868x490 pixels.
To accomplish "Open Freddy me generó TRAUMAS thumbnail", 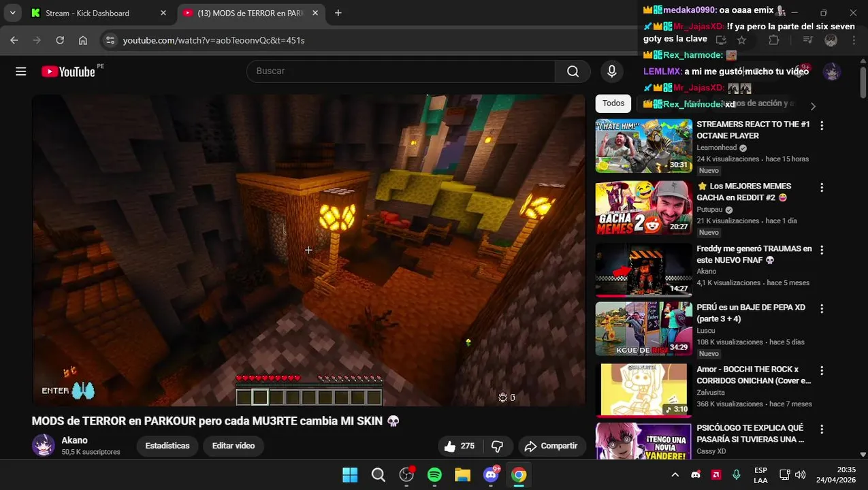I will pyautogui.click(x=643, y=269).
